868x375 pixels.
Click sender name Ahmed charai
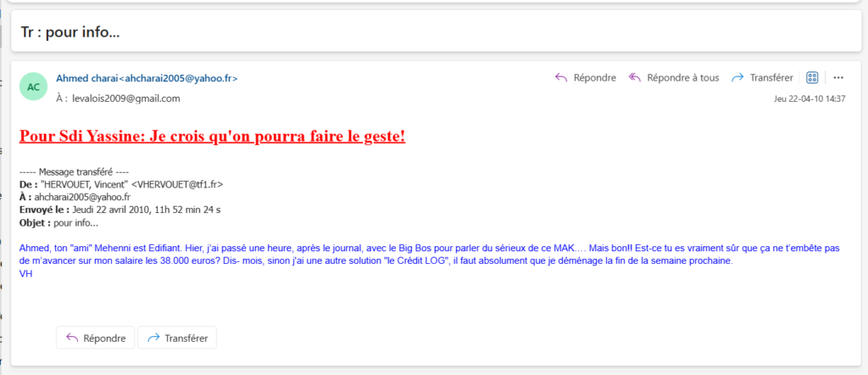86,78
